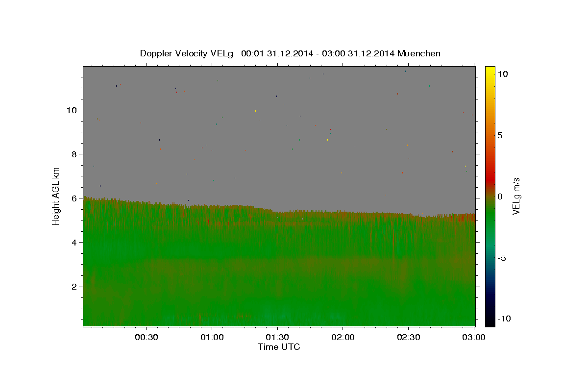Click the height tick label 8

tap(74, 154)
